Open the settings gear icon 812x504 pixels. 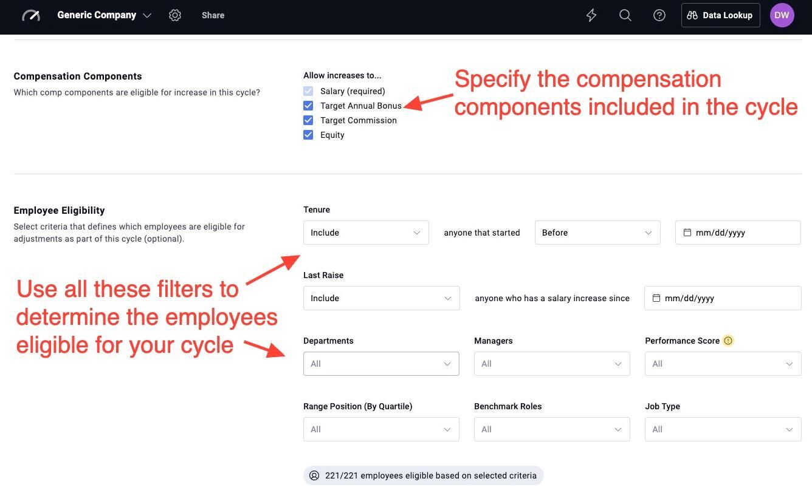click(175, 15)
